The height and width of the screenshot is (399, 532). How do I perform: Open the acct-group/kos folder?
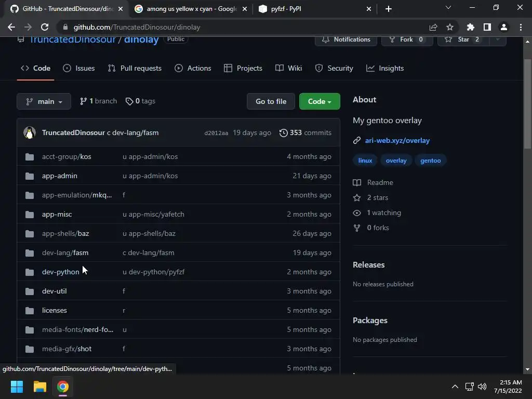coord(66,157)
